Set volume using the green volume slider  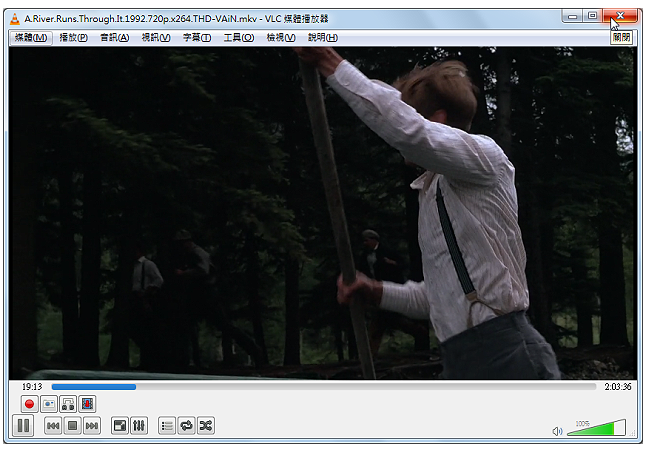pyautogui.click(x=596, y=428)
